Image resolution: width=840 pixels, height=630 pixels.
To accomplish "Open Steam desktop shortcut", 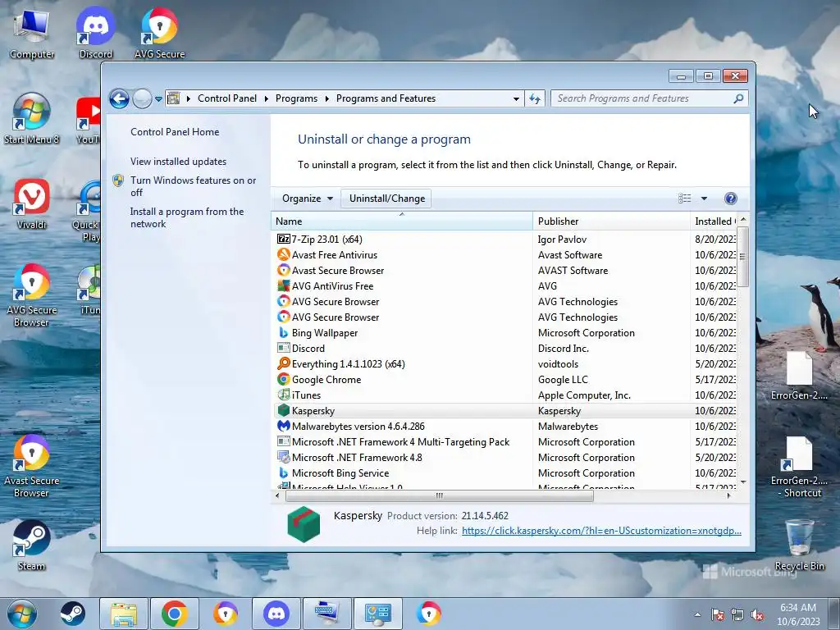I will coord(32,546).
